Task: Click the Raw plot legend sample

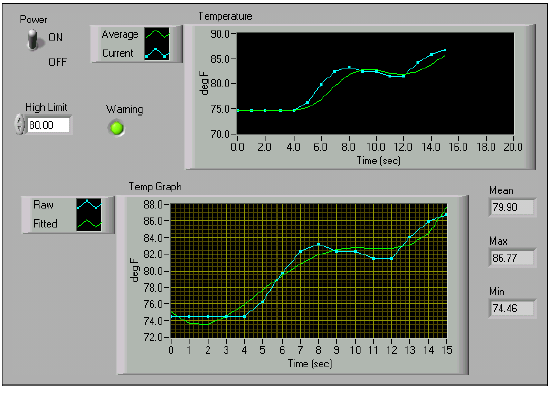Action: [89, 205]
